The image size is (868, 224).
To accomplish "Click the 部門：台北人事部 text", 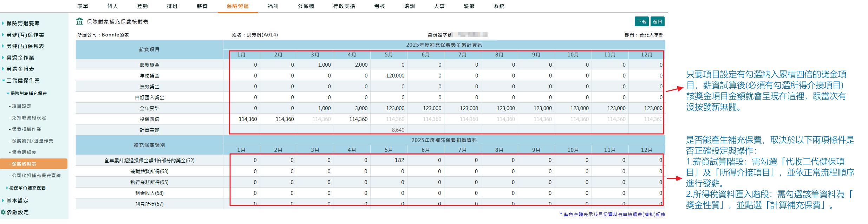I will point(644,35).
